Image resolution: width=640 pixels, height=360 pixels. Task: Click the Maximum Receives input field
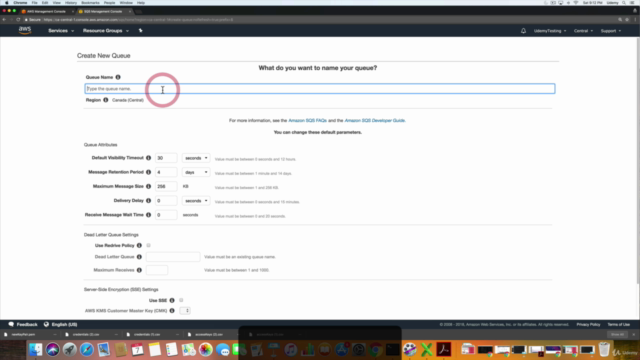[x=157, y=270]
